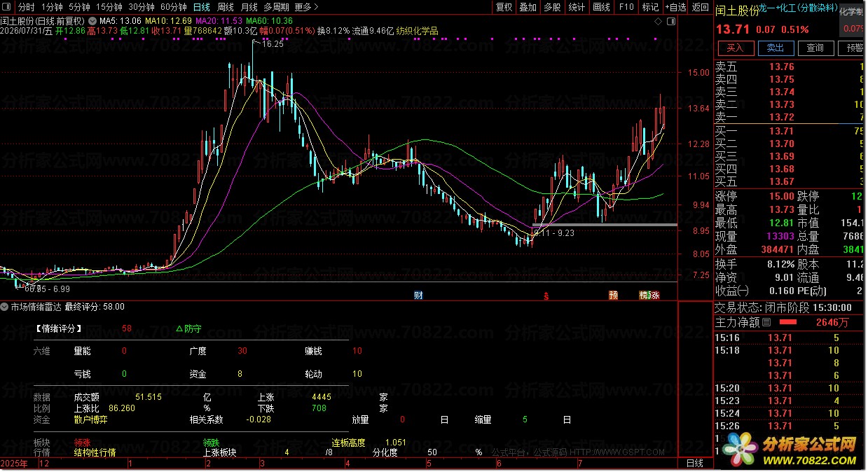
Task: Click the 日线 label on the timeline bar
Action: (x=694, y=464)
